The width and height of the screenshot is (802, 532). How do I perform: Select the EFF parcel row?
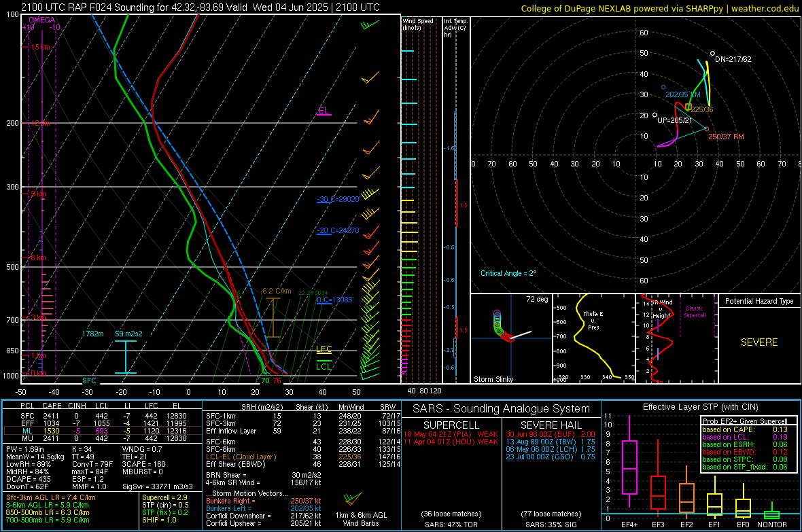click(x=103, y=423)
